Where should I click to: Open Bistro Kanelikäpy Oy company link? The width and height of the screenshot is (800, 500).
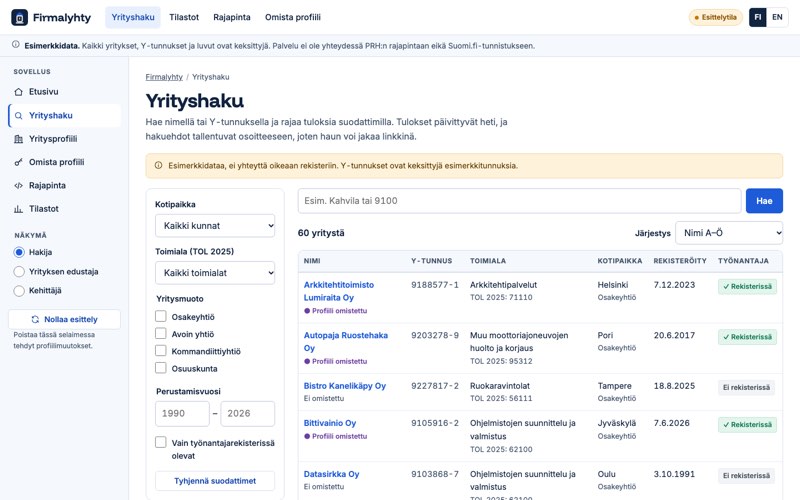tap(344, 386)
